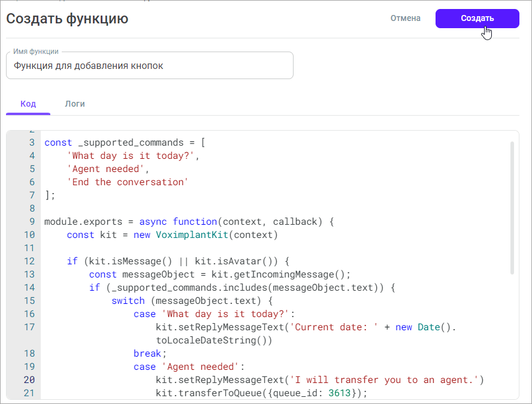
Task: Focus the Имя функции input field
Action: coord(150,65)
